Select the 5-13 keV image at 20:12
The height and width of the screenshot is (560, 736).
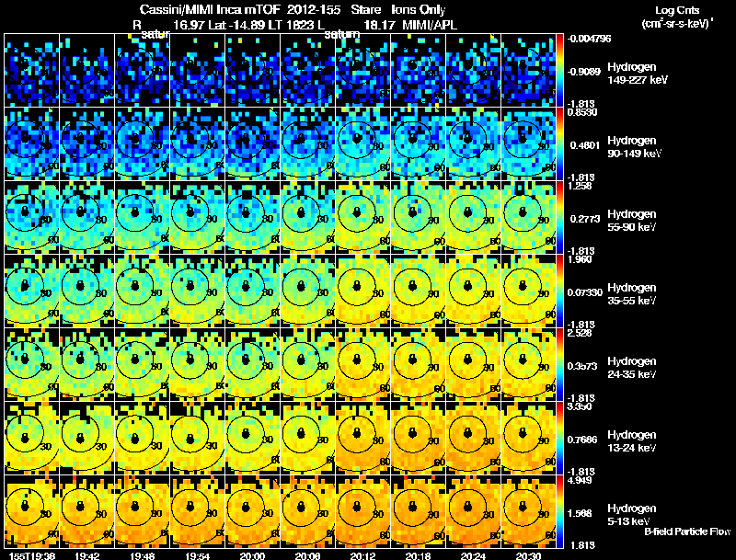[x=362, y=511]
